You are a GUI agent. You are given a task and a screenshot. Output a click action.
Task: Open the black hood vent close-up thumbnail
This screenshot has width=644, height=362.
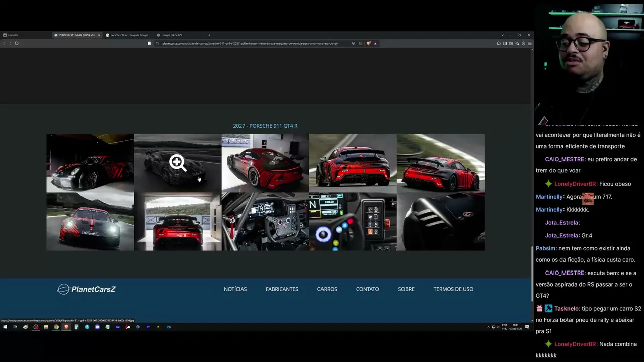tap(441, 221)
